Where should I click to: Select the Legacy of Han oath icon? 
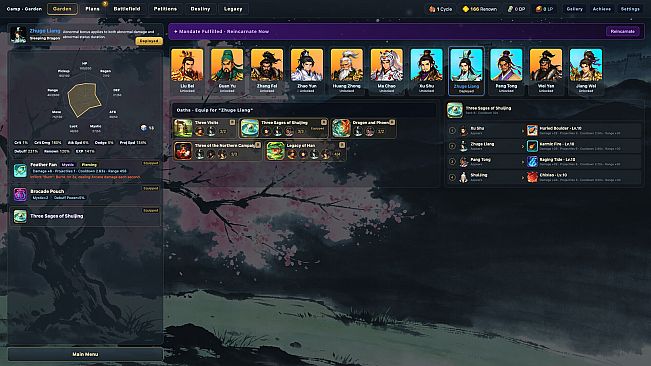[x=275, y=151]
